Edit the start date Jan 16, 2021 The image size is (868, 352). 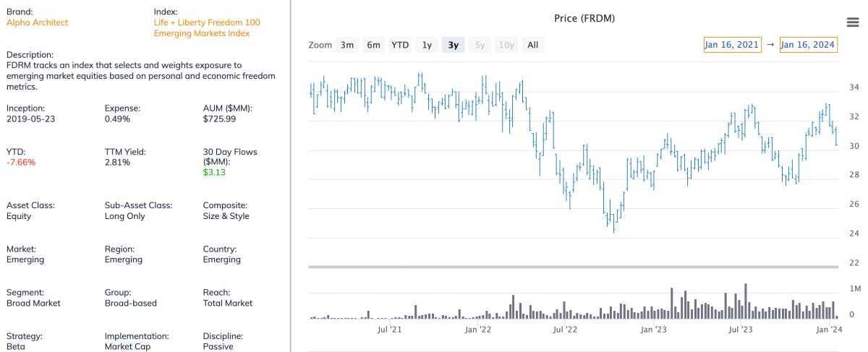click(x=732, y=45)
